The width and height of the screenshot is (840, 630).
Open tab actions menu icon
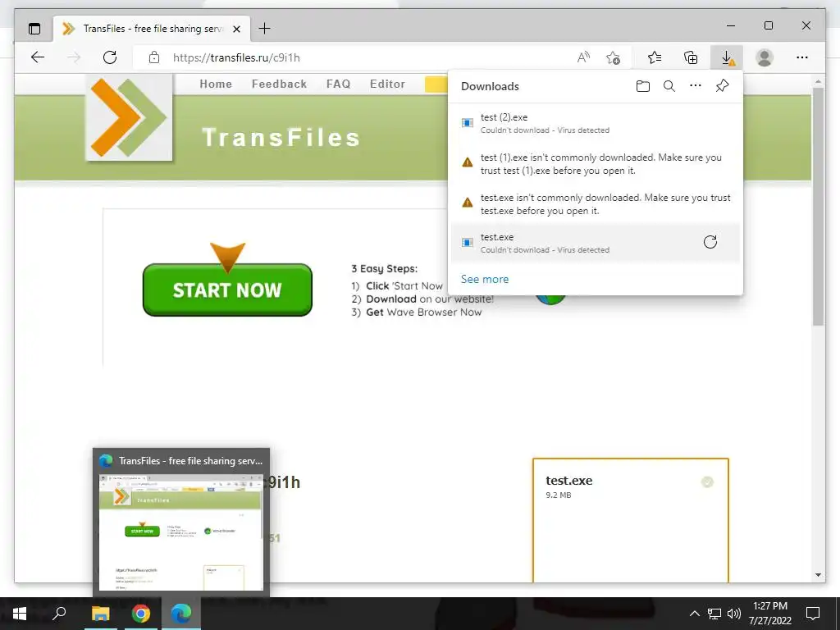click(34, 29)
